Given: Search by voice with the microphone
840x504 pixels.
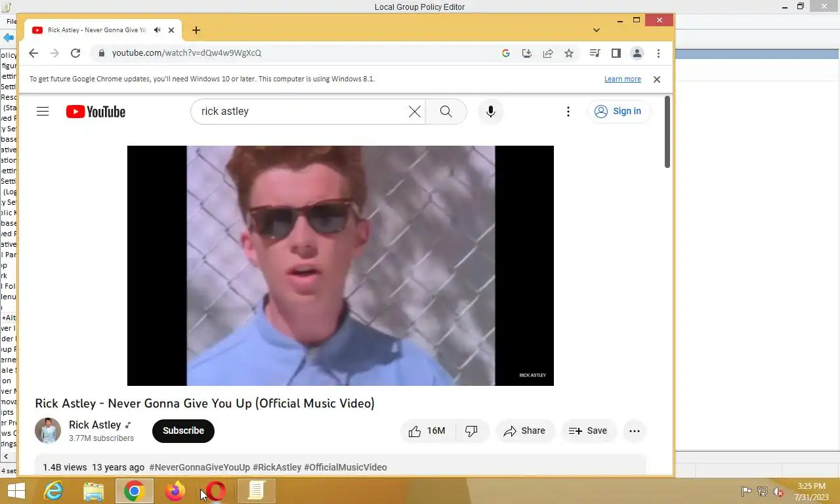Looking at the screenshot, I should [490, 112].
